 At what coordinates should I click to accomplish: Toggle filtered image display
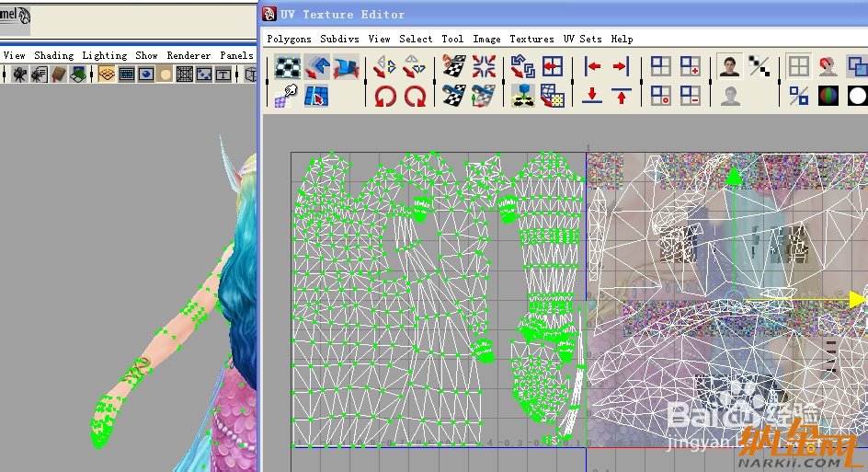pyautogui.click(x=759, y=67)
